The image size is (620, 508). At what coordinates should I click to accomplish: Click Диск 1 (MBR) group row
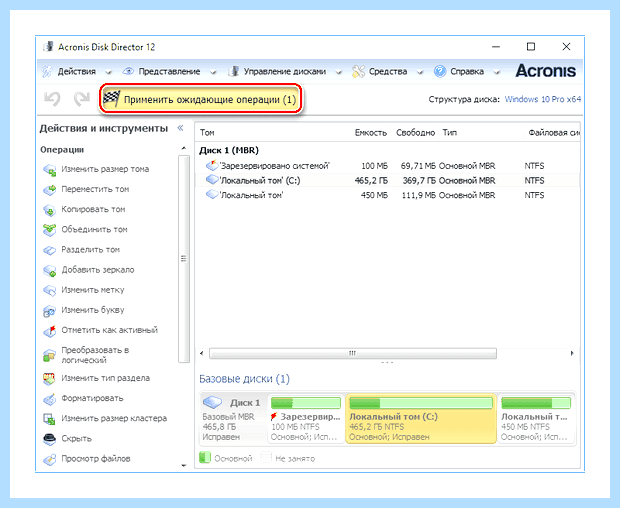point(229,150)
